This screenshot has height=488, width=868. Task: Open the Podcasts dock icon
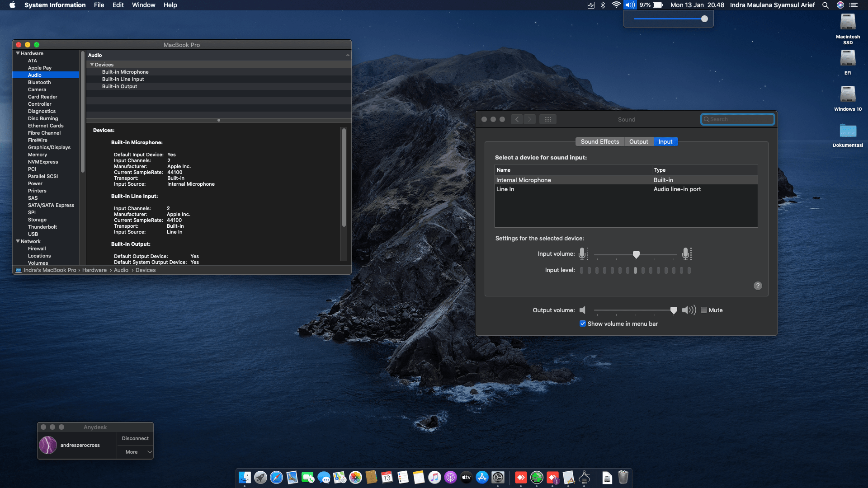click(x=450, y=477)
